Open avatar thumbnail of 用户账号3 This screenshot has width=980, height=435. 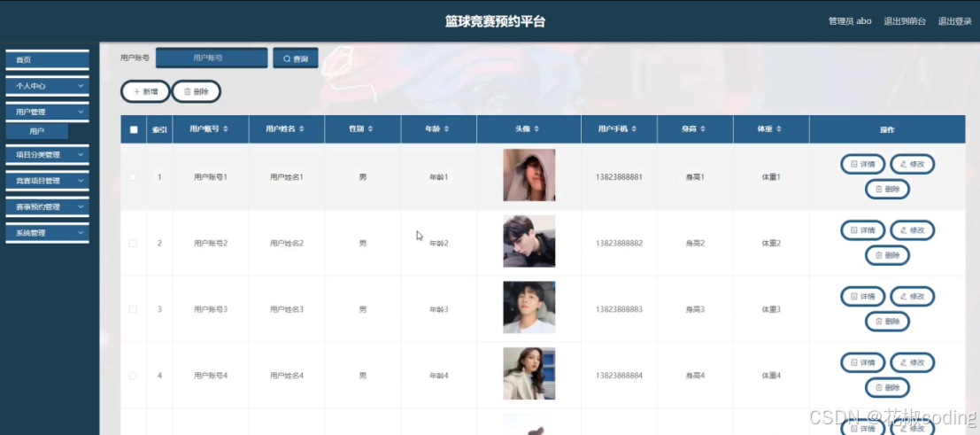pyautogui.click(x=529, y=307)
